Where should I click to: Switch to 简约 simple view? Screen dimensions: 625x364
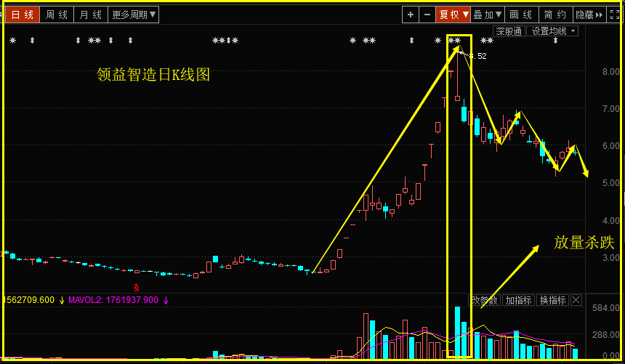[x=556, y=15]
